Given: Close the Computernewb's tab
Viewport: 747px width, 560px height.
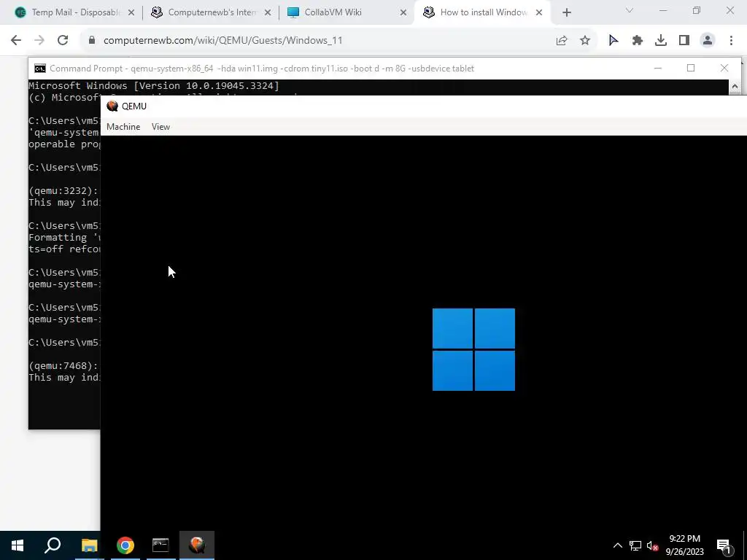Looking at the screenshot, I should coord(268,12).
